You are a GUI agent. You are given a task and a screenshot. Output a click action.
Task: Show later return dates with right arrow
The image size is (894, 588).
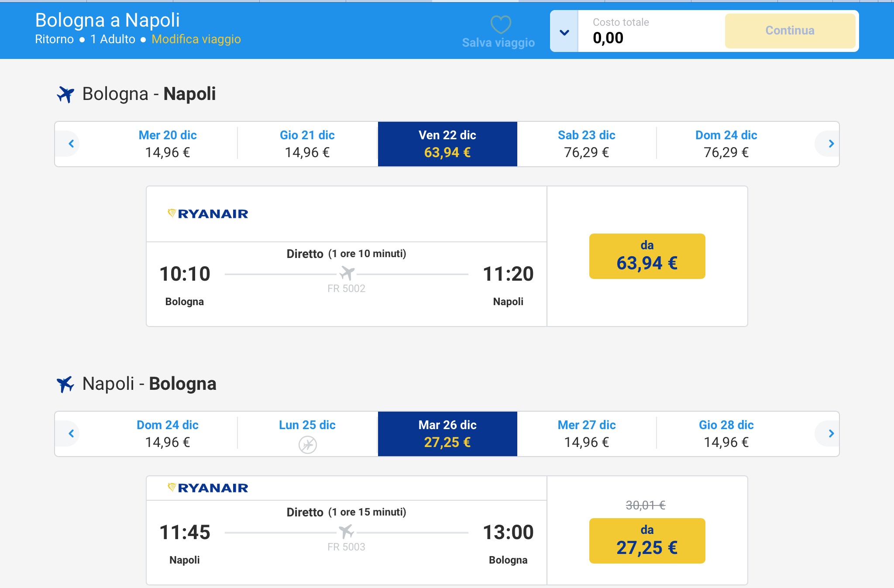click(x=831, y=433)
